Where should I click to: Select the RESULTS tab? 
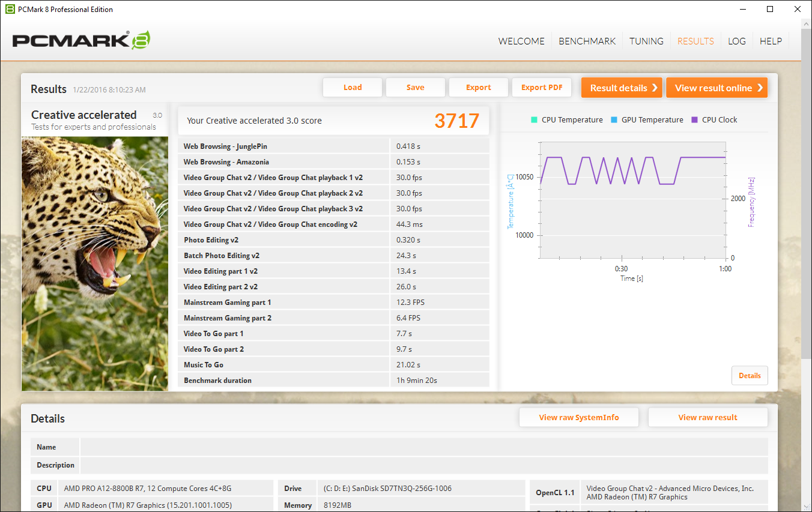[695, 41]
